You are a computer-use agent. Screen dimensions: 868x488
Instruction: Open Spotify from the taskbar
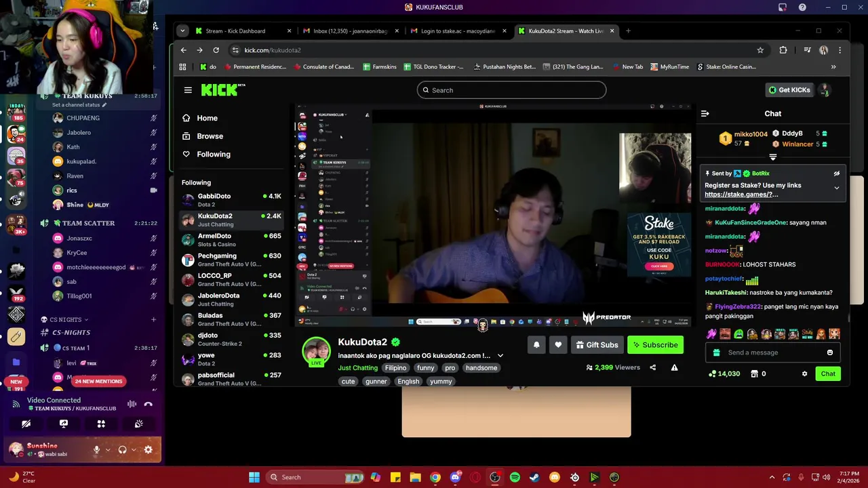tap(515, 477)
